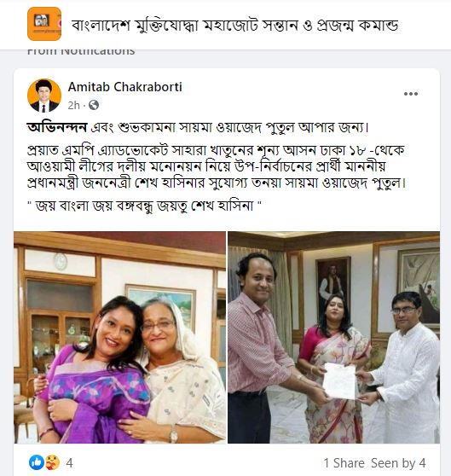Screen dimensions: 451x476
Task: Open right photo of document handover
Action: click(x=334, y=337)
